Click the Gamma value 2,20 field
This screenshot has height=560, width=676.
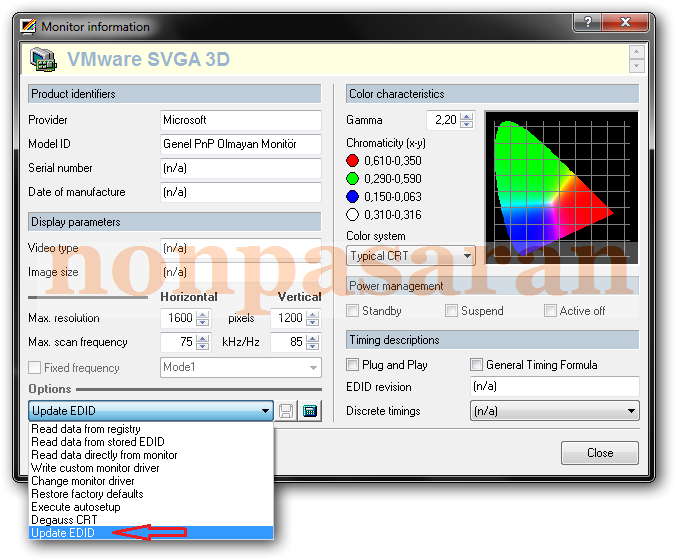click(x=444, y=120)
